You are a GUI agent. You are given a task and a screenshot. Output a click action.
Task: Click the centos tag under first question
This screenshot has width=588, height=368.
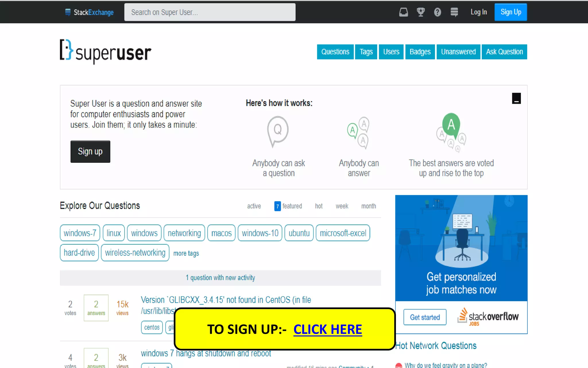152,327
